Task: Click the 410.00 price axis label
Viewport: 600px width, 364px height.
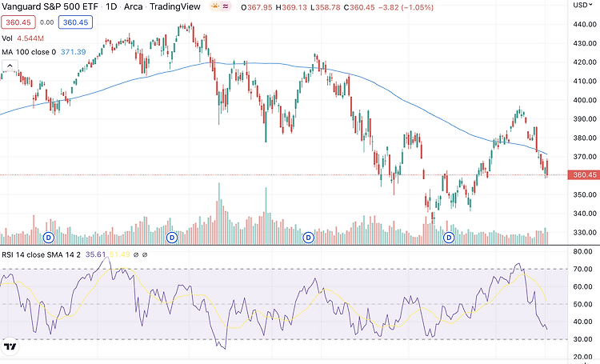Action: [585, 81]
